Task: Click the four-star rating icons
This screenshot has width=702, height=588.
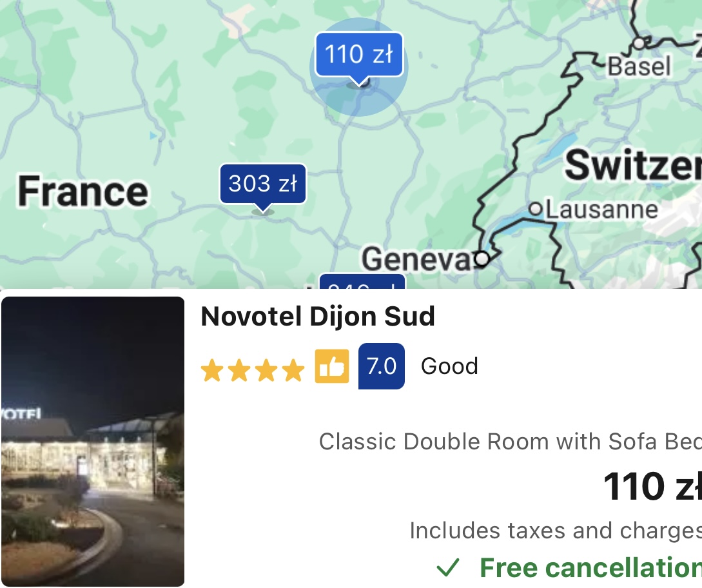Action: [253, 370]
